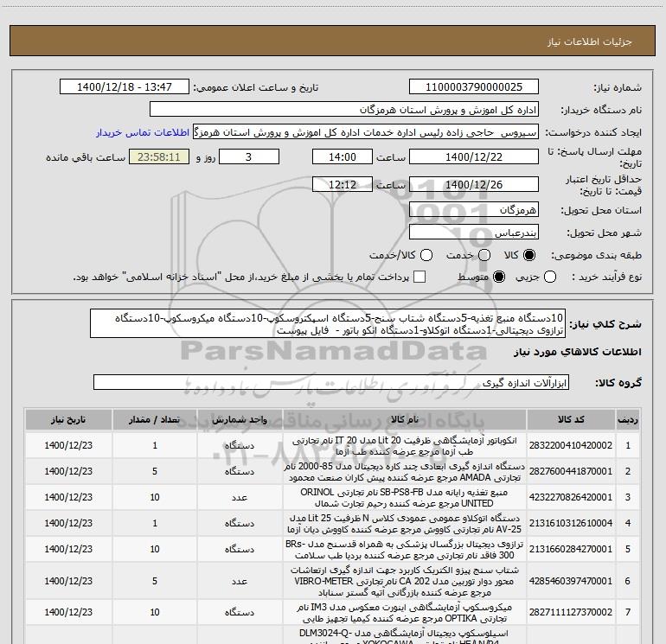Click the buyer organization name field

(x=344, y=110)
